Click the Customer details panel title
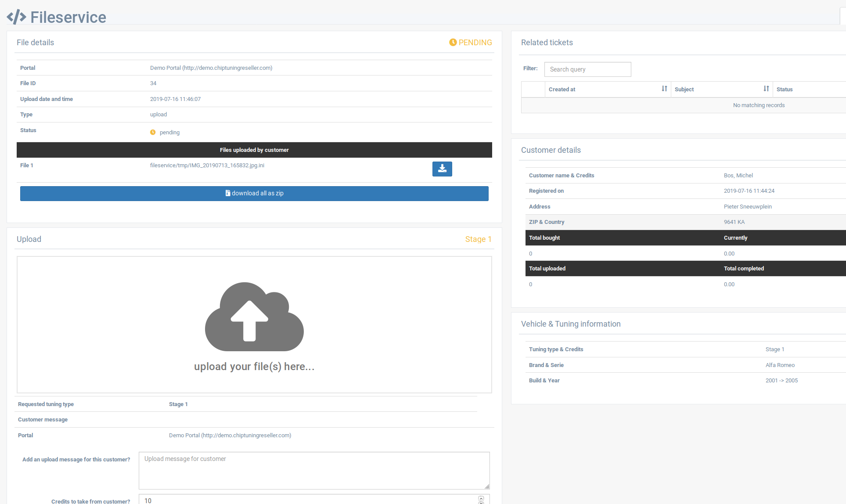Screen dimensions: 846x504 [551, 150]
